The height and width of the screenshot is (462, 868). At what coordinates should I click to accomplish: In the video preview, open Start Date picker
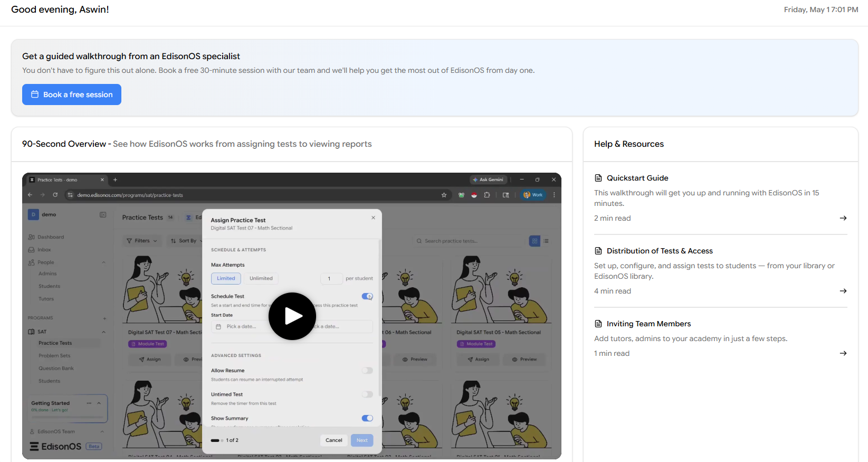(x=240, y=327)
